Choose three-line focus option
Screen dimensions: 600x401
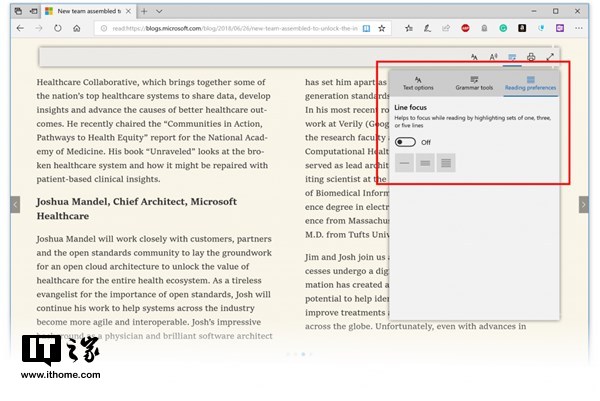[x=425, y=163]
